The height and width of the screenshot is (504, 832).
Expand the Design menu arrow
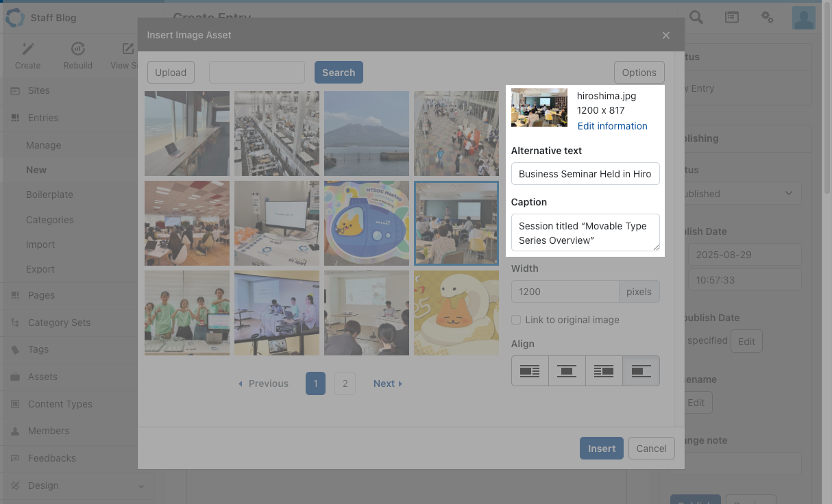click(141, 486)
